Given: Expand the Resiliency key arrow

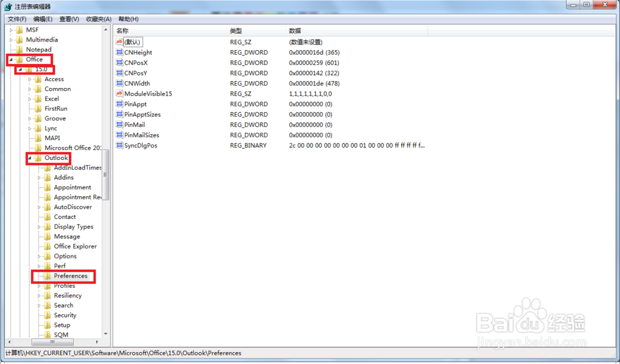Looking at the screenshot, I should [39, 296].
